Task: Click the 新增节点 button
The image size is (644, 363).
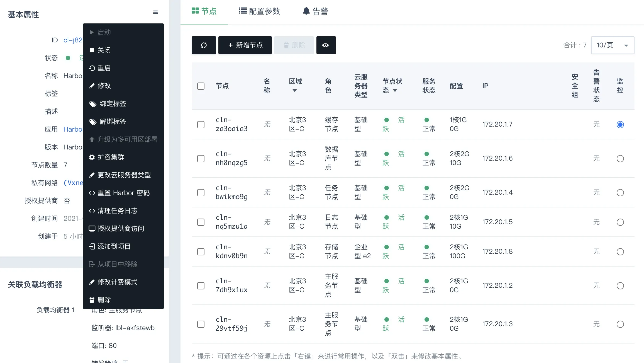Action: 245,45
